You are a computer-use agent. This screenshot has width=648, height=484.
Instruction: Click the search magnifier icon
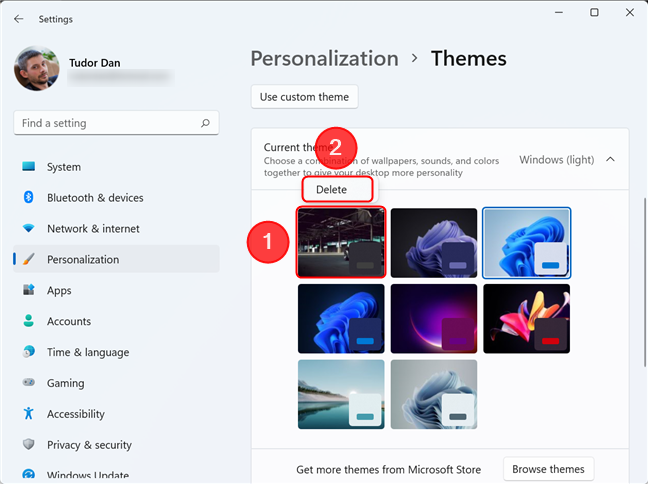pyautogui.click(x=205, y=123)
